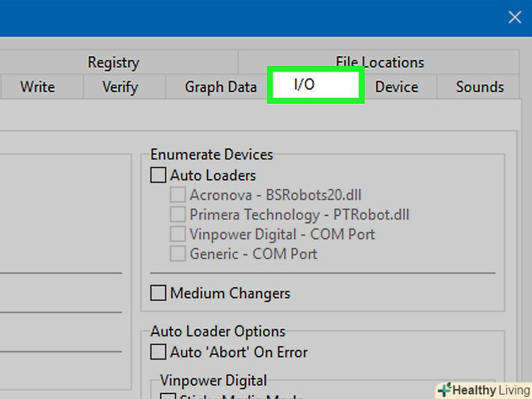Toggle Auto 'Abort' On Error checkbox
The image size is (532, 399).
tap(159, 352)
